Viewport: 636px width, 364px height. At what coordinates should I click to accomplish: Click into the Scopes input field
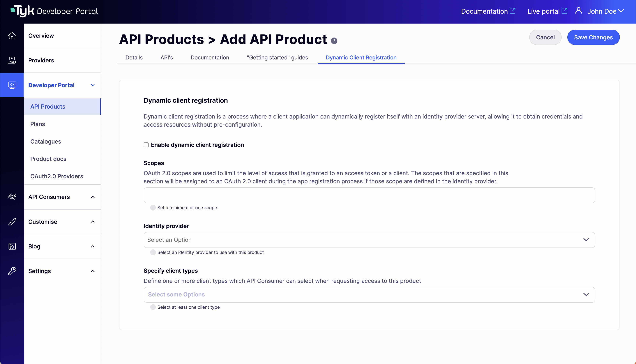tap(369, 195)
